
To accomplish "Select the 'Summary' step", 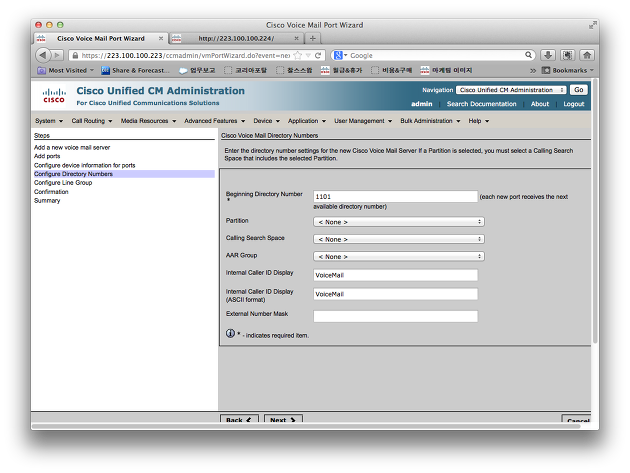I will pyautogui.click(x=47, y=201).
